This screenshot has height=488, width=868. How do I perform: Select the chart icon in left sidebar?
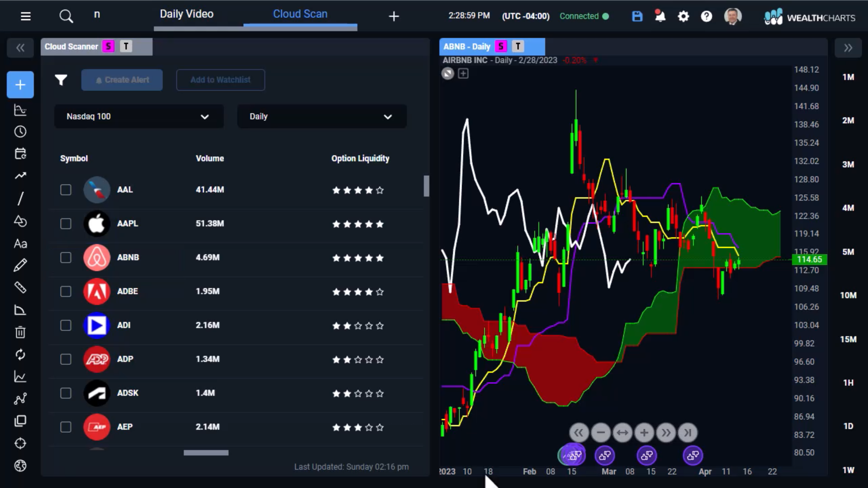pos(20,110)
